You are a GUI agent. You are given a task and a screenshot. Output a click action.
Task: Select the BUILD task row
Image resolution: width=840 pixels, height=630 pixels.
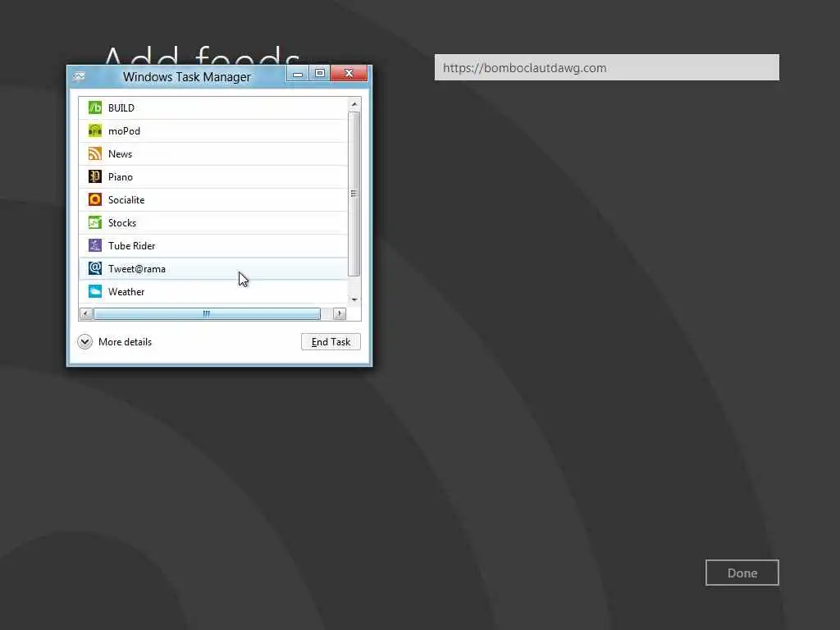pos(213,107)
